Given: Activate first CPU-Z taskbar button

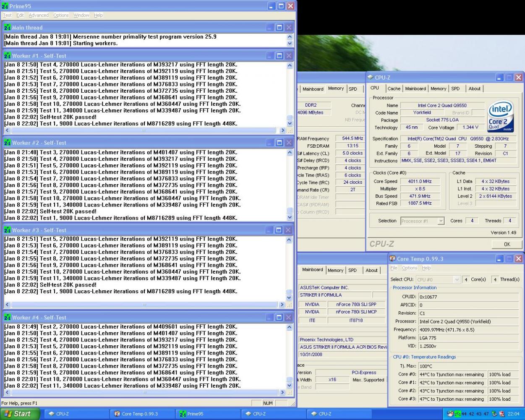Looking at the screenshot, I should click(76, 414).
